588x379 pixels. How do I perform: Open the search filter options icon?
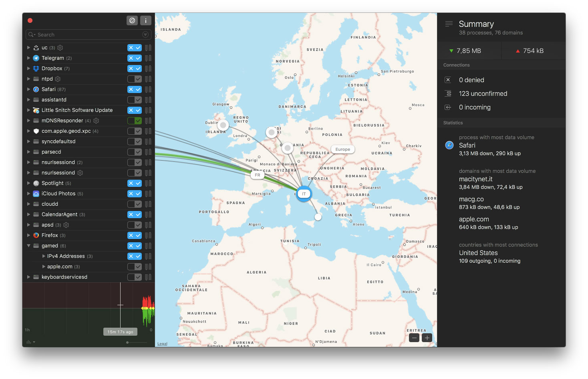point(145,34)
